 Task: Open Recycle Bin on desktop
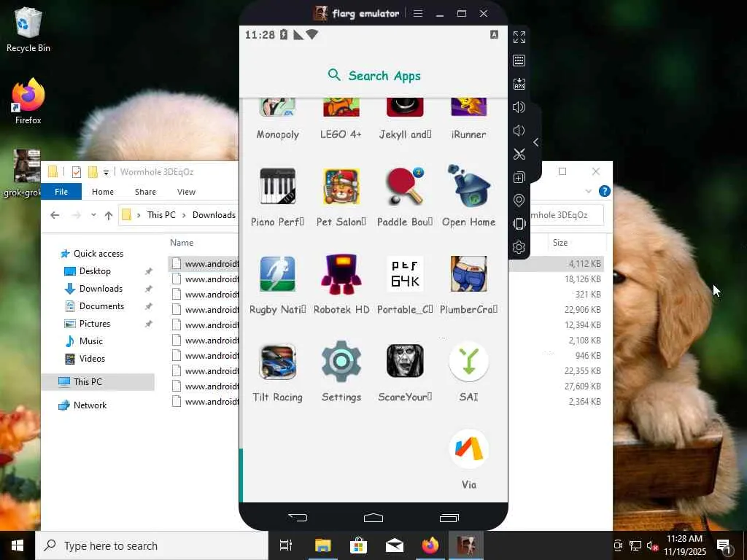[x=28, y=29]
